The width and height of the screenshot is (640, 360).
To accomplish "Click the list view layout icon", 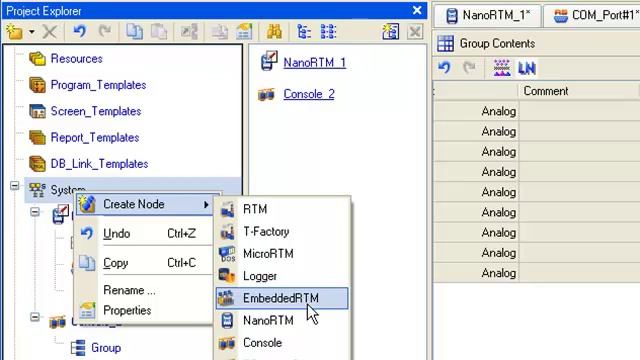I will 328,31.
